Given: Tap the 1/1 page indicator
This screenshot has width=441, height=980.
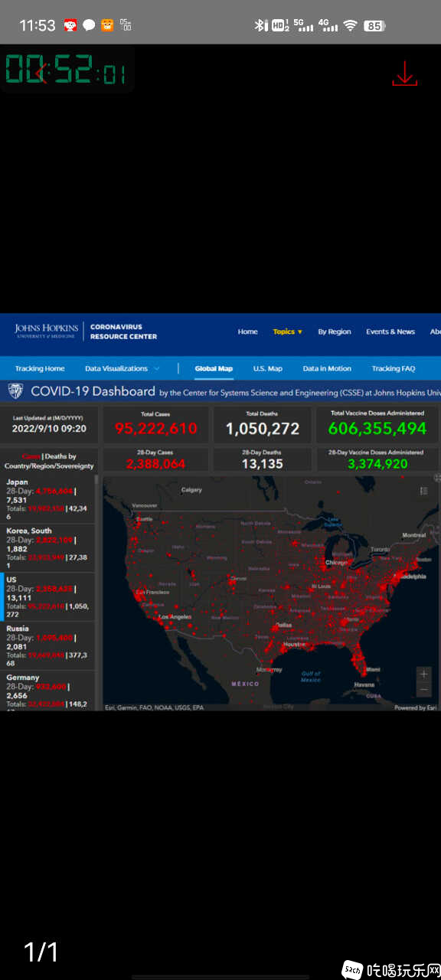Looking at the screenshot, I should pos(41,952).
